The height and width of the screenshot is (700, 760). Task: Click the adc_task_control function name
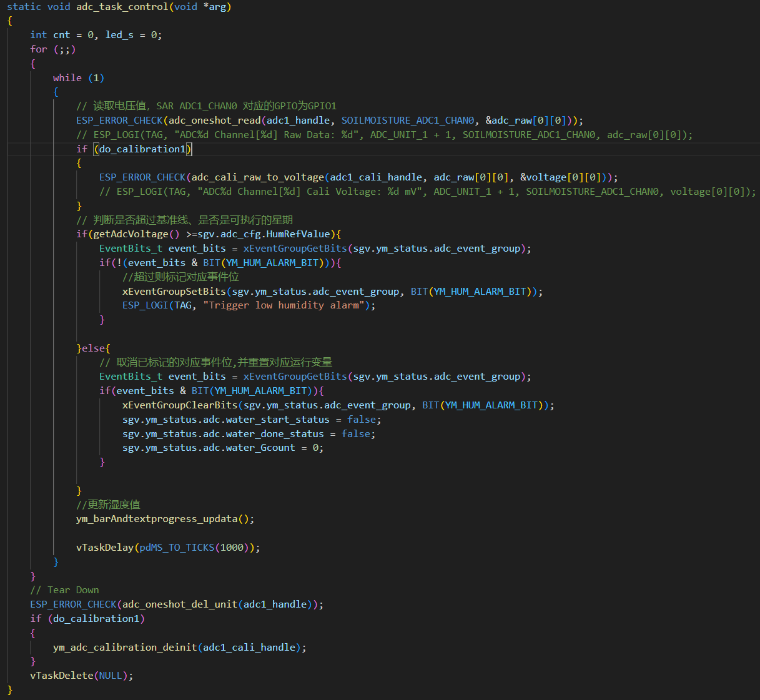(x=122, y=7)
